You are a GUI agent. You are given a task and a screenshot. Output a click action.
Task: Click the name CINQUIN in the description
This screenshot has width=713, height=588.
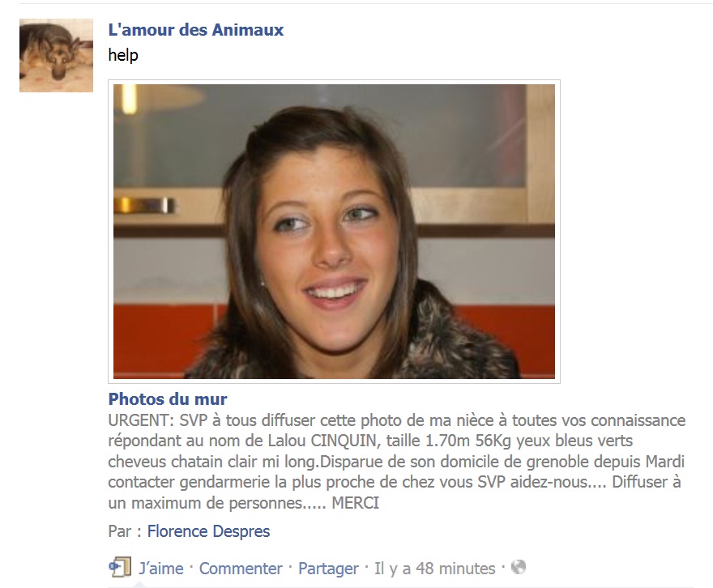point(344,441)
